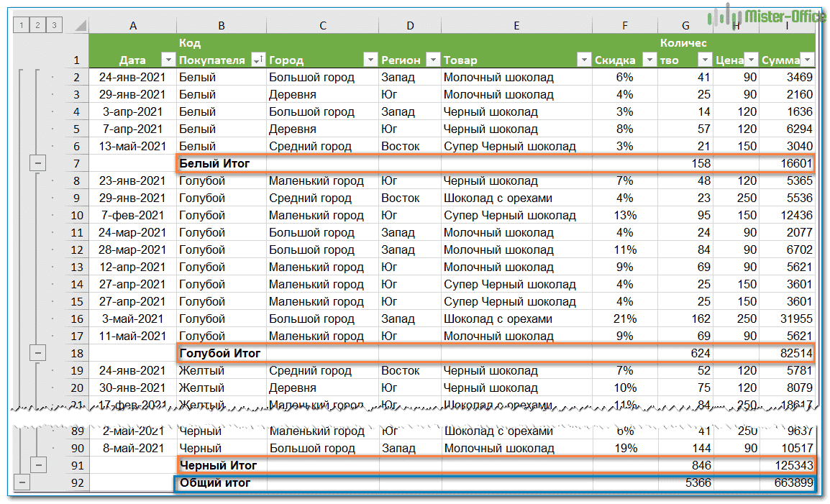The height and width of the screenshot is (504, 830).
Task: Collapse the Общий итог outline group
Action: click(x=22, y=482)
